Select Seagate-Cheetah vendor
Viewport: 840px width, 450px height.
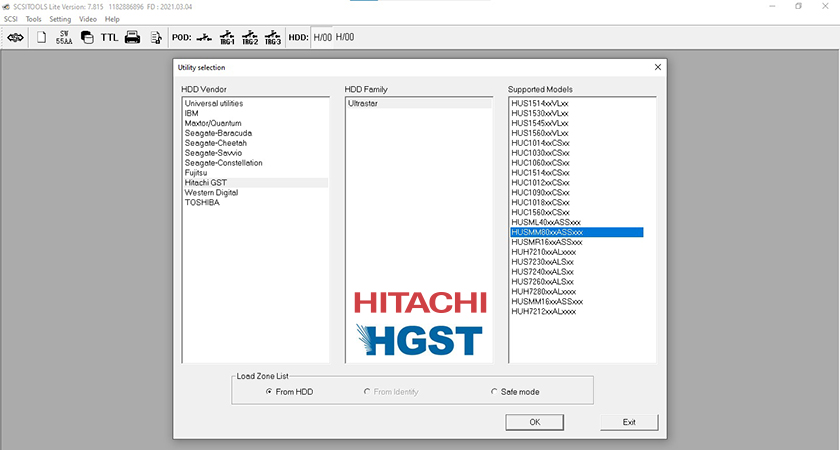[256, 143]
